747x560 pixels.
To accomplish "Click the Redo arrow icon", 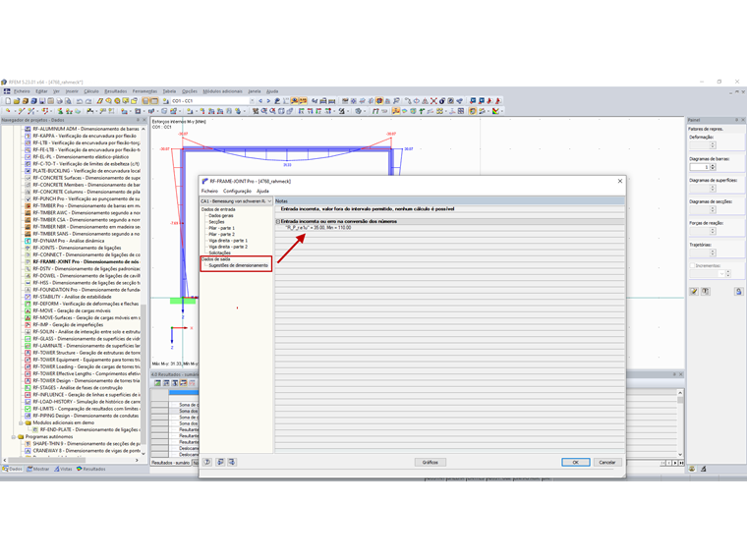I will tap(88, 101).
